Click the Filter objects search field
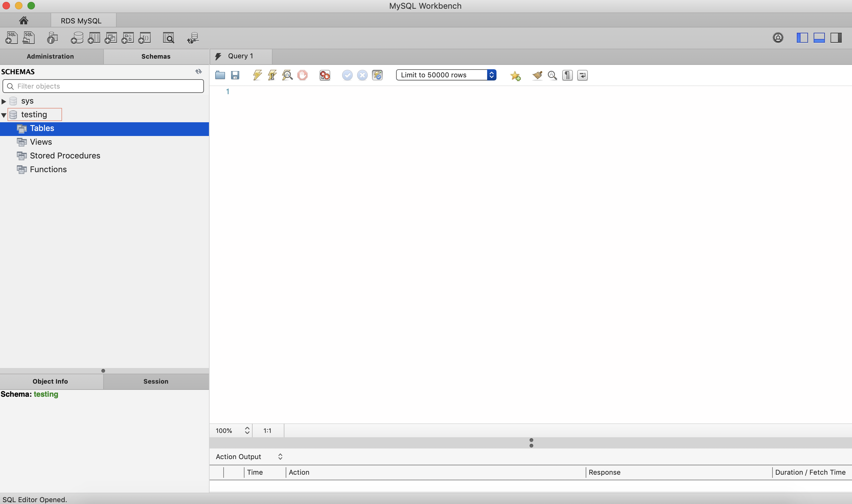The width and height of the screenshot is (852, 504). click(x=103, y=86)
